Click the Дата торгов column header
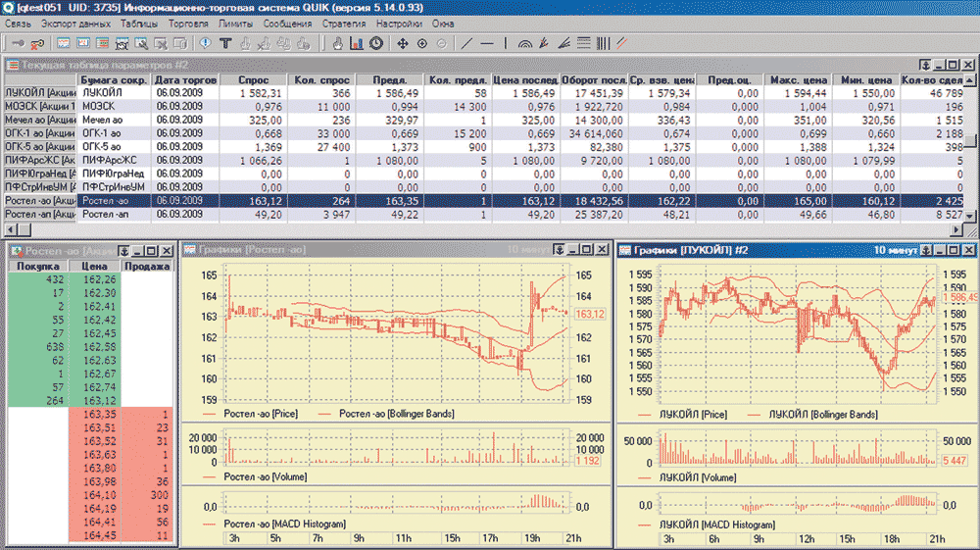The width and height of the screenshot is (980, 550). pyautogui.click(x=185, y=80)
